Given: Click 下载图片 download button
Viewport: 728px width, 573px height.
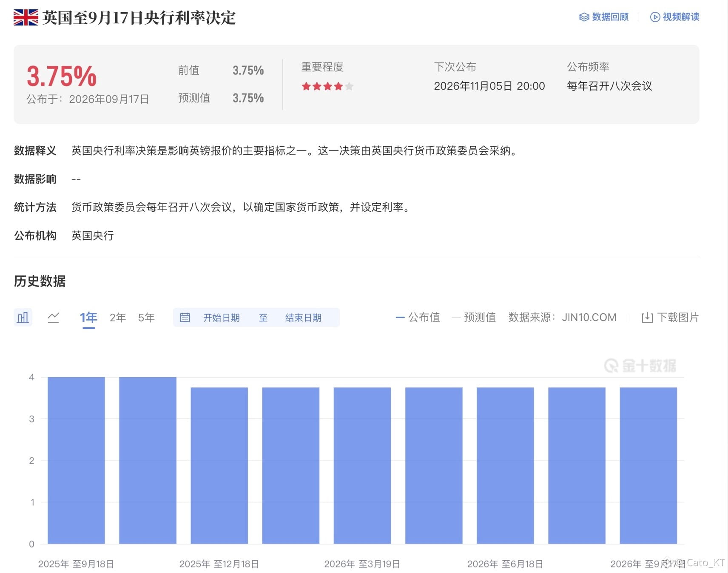Looking at the screenshot, I should [670, 318].
